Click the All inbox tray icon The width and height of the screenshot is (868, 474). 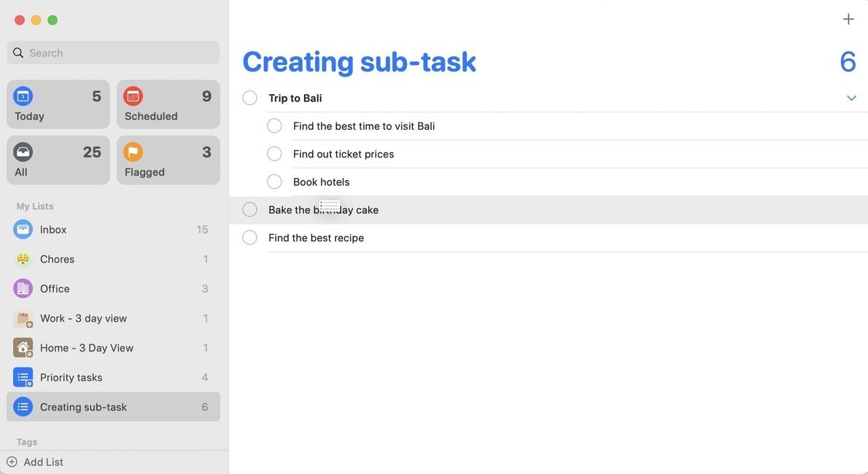23,152
